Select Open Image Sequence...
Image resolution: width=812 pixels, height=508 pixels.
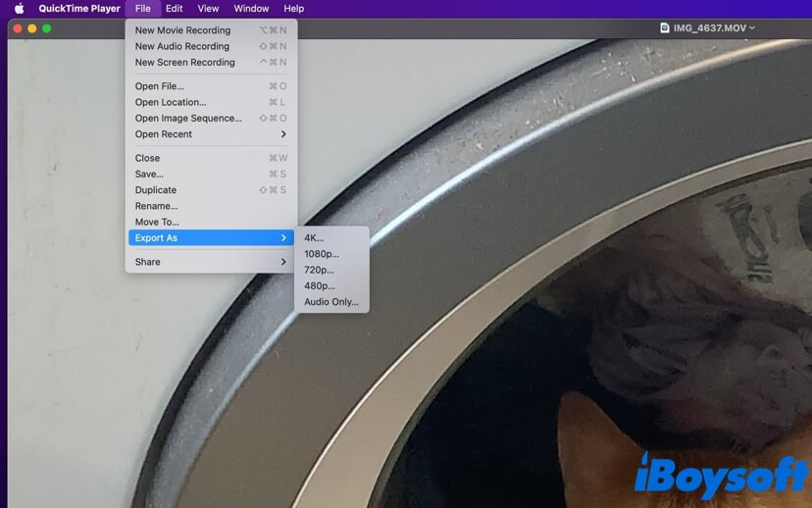click(x=188, y=119)
